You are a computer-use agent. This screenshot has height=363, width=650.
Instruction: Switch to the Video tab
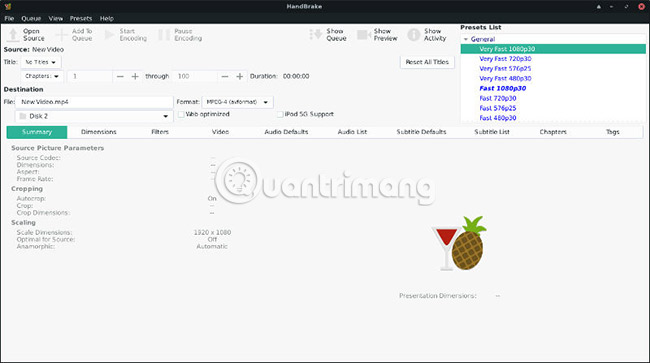point(220,132)
